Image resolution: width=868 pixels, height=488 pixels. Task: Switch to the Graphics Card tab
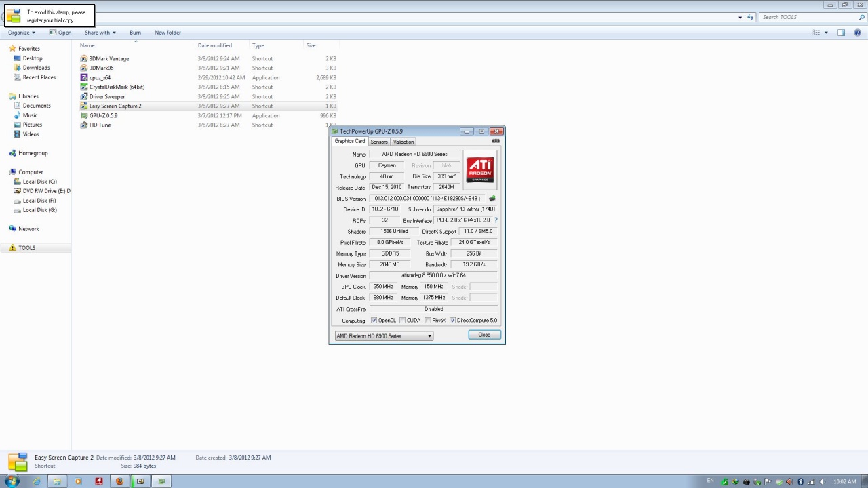pyautogui.click(x=350, y=141)
